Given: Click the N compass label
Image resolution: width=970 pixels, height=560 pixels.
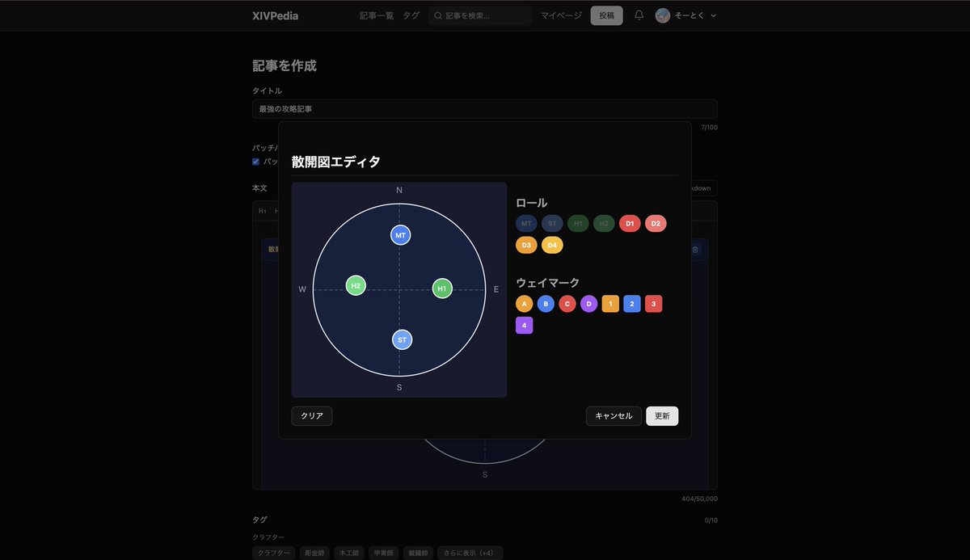Looking at the screenshot, I should coord(399,190).
